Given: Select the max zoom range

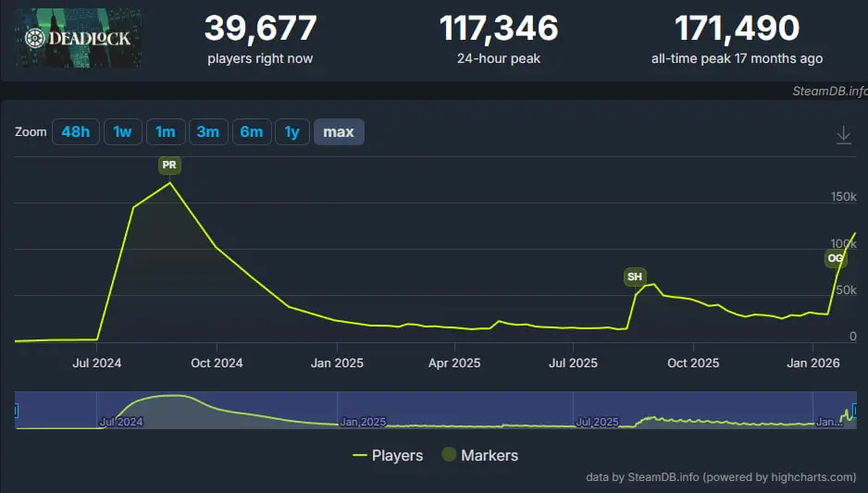Looking at the screenshot, I should (339, 132).
